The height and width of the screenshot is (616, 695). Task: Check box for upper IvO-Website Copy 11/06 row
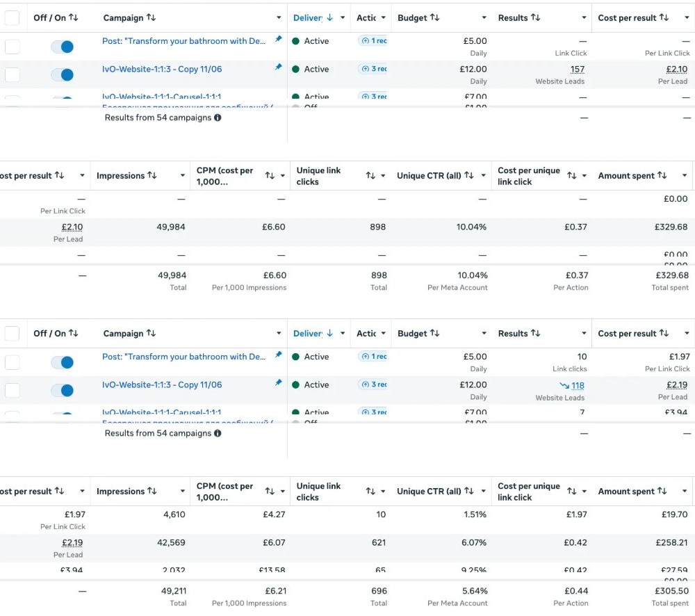pyautogui.click(x=12, y=74)
